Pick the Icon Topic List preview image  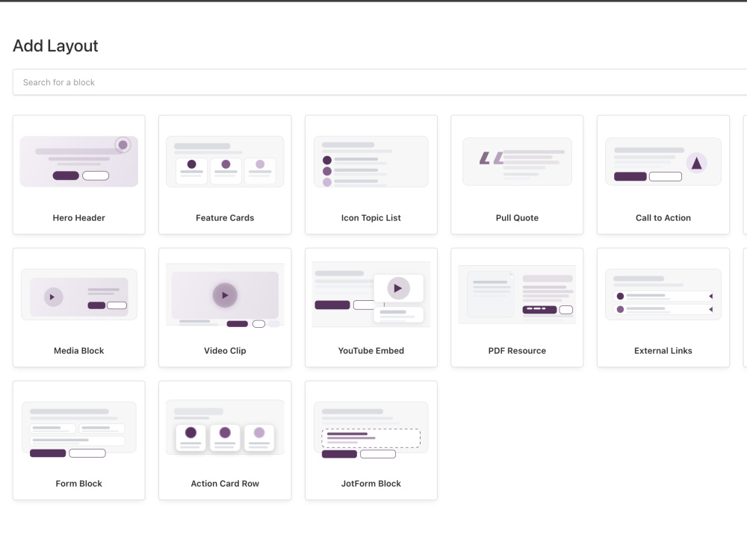pyautogui.click(x=371, y=161)
